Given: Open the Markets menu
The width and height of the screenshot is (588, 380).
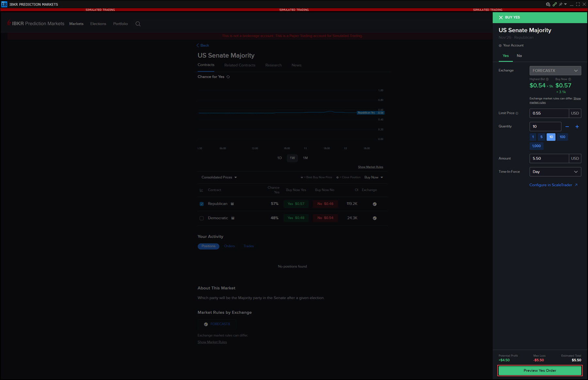Looking at the screenshot, I should (76, 24).
